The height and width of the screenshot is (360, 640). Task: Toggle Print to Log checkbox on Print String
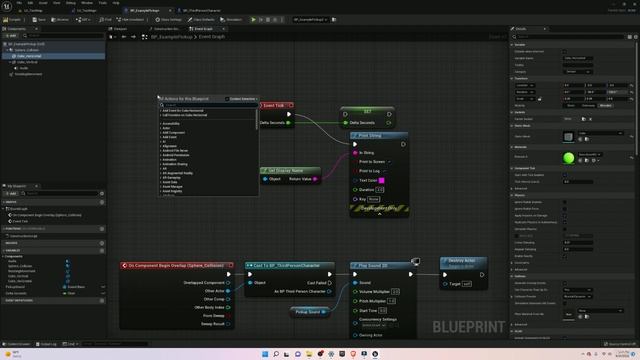[384, 171]
